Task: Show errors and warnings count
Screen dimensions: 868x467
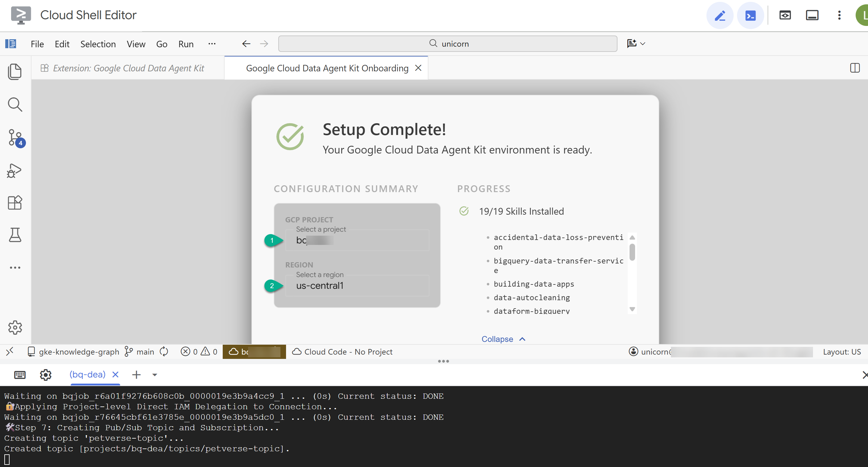Action: point(199,351)
